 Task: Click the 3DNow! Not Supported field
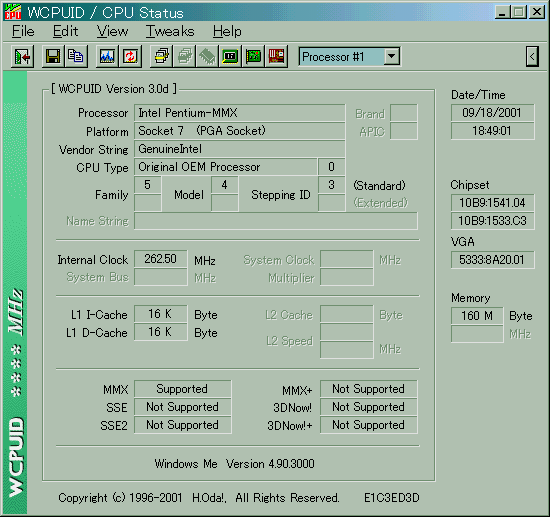pyautogui.click(x=369, y=407)
